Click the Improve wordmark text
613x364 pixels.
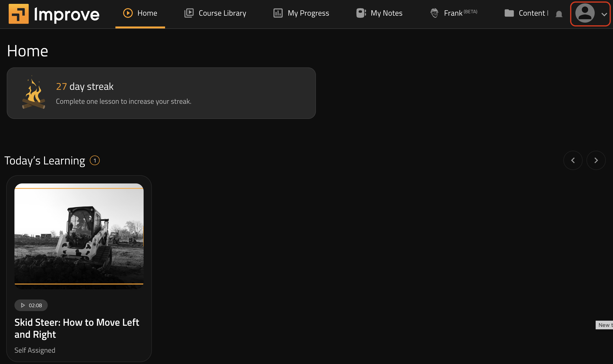click(x=67, y=14)
